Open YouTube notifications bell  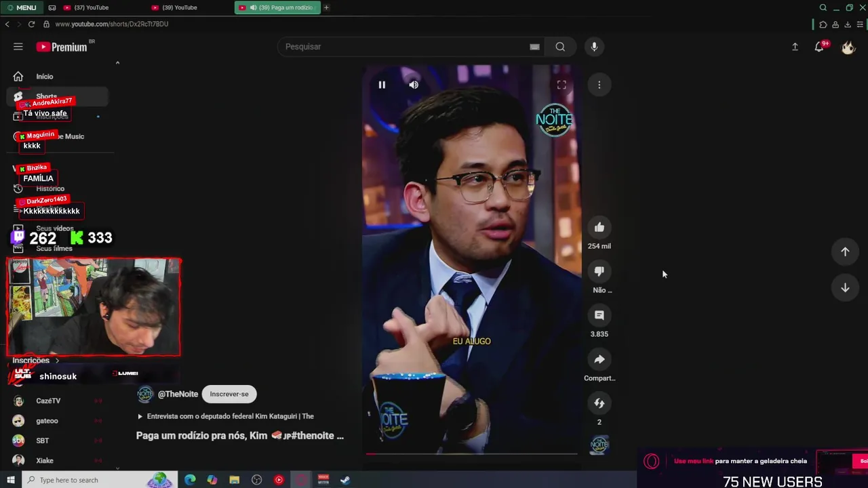pos(819,47)
